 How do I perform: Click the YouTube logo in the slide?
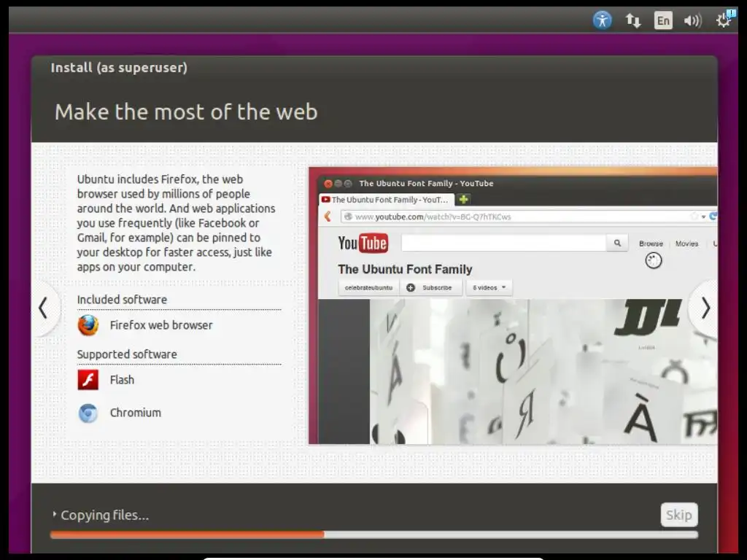tap(363, 244)
